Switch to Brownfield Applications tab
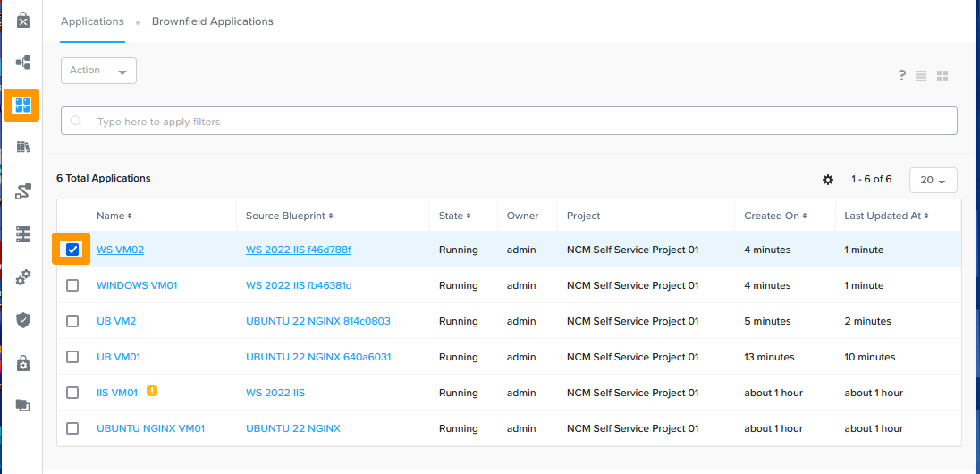 click(213, 21)
